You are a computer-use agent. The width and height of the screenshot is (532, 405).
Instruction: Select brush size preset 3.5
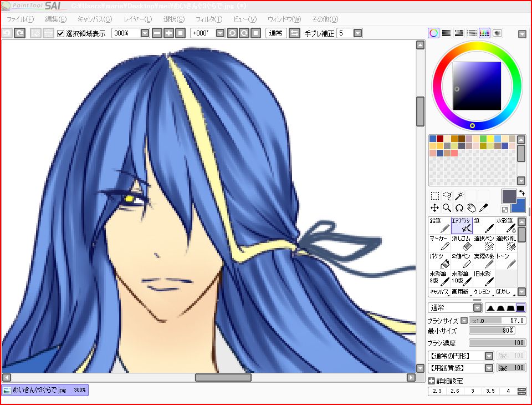490,391
